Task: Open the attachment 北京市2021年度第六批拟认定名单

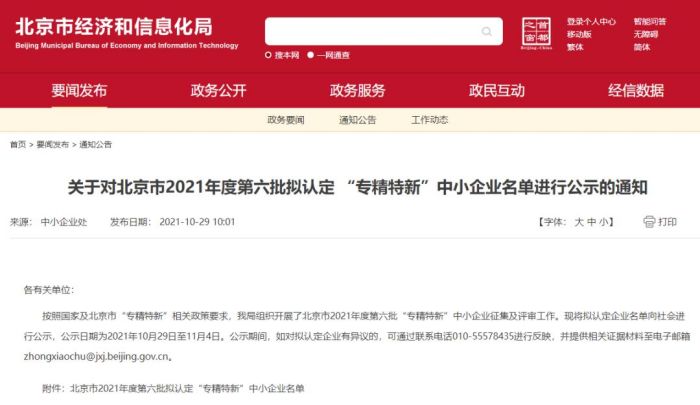Action: pos(187,388)
